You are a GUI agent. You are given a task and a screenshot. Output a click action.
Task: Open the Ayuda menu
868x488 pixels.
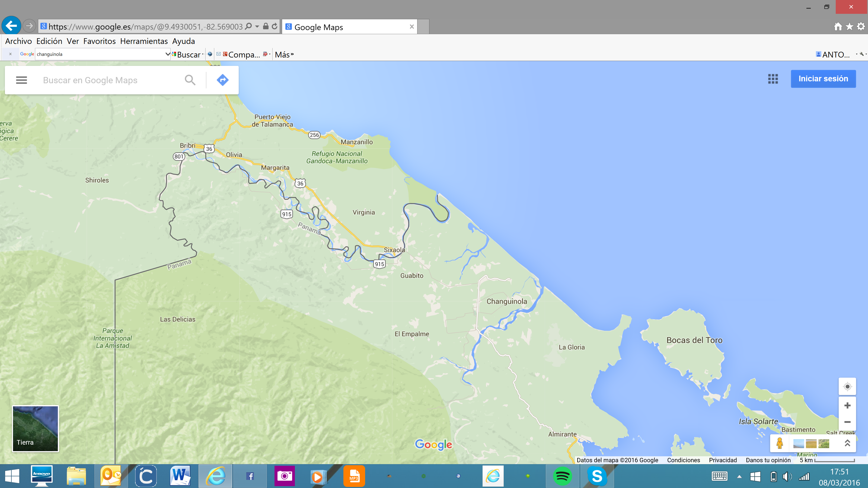[x=184, y=41]
